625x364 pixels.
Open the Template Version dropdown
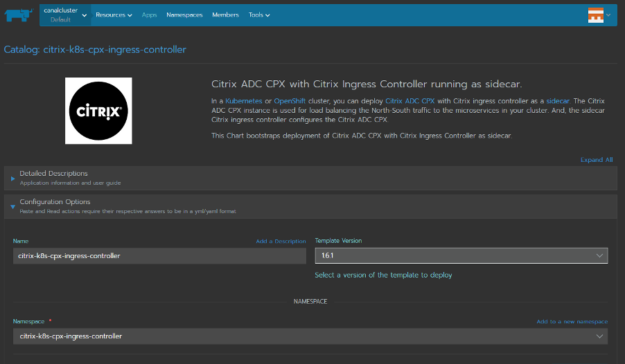click(461, 255)
